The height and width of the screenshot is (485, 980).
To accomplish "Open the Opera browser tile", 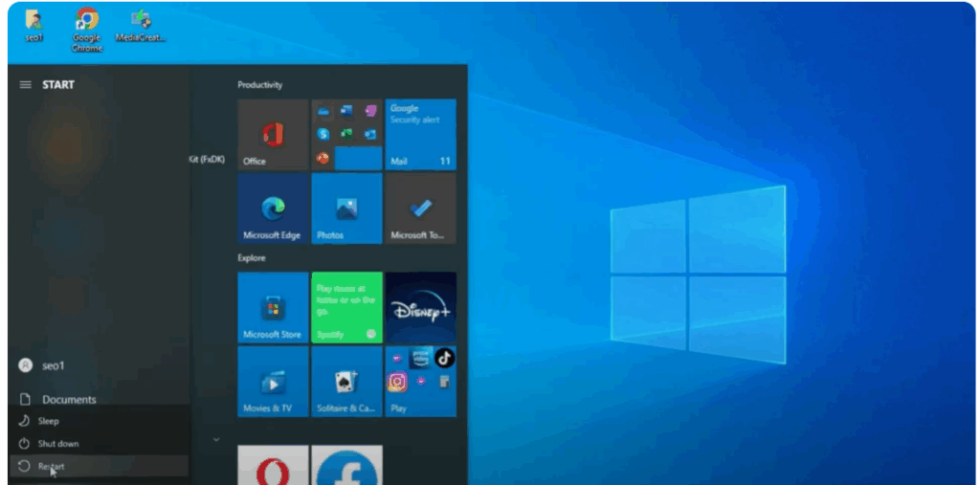I will pos(273,465).
